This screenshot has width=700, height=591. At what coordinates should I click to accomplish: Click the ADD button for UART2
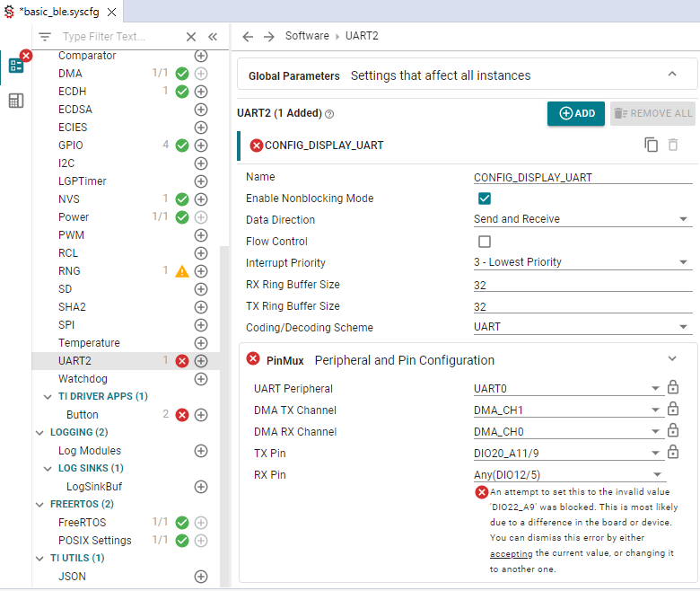[576, 113]
